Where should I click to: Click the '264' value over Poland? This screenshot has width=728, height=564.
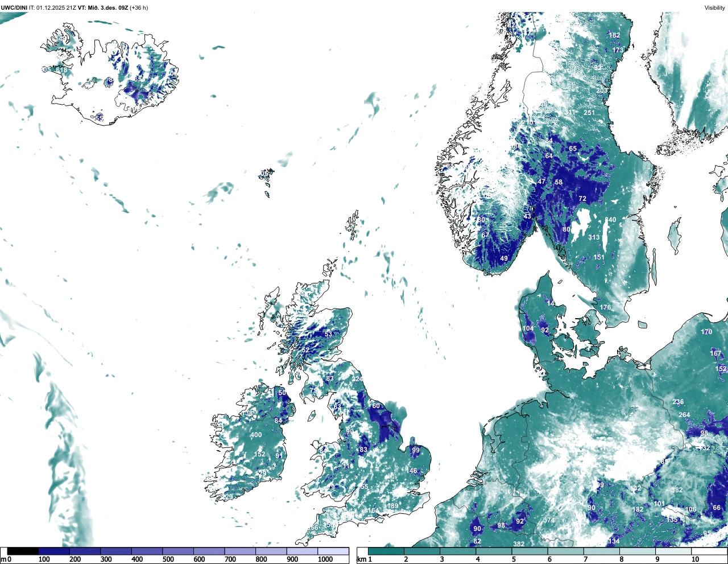coord(684,415)
